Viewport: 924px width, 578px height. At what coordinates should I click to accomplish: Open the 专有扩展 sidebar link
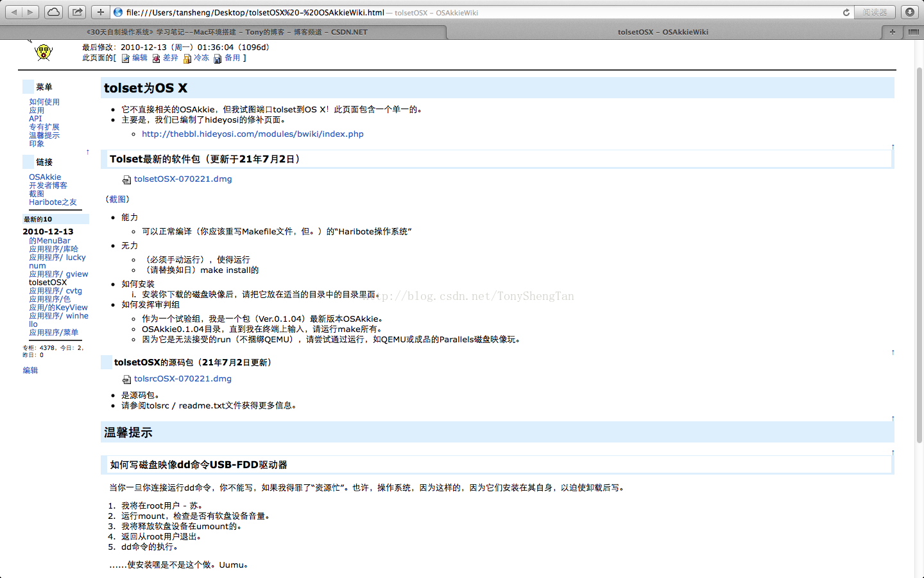point(44,127)
